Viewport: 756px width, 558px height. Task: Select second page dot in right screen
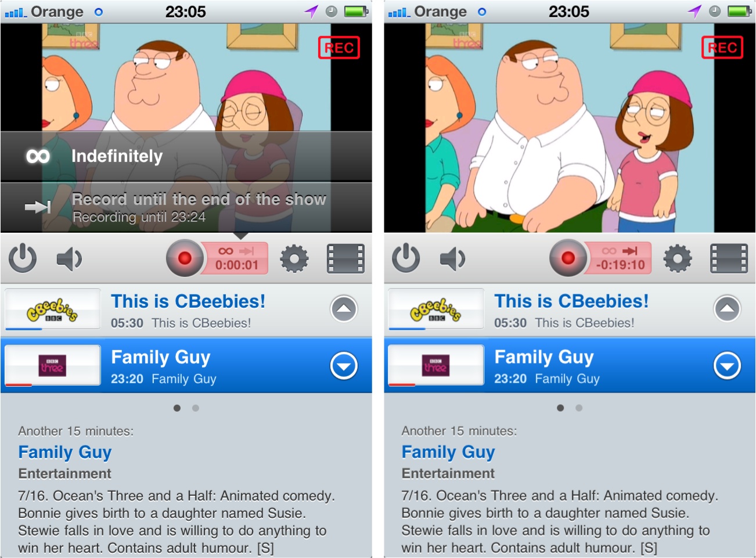579,408
